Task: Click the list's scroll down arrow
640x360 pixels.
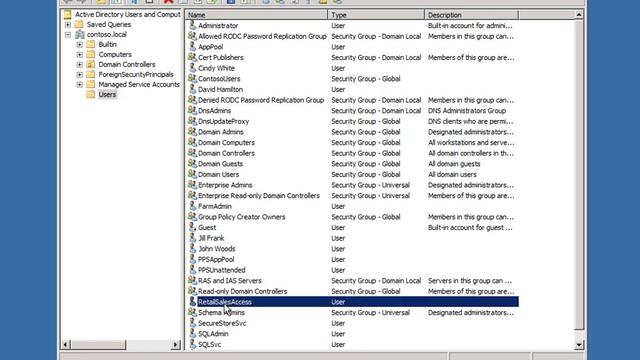Action: [x=579, y=345]
